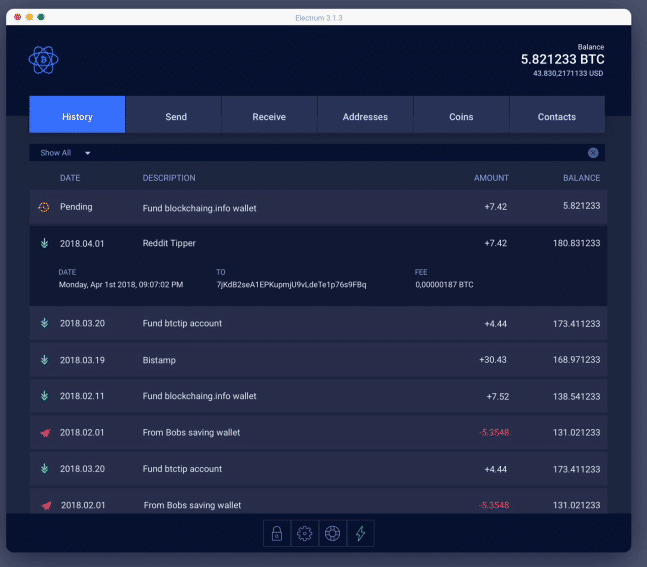The image size is (647, 567).
Task: Sort by the AMOUNT column header
Action: (x=491, y=178)
